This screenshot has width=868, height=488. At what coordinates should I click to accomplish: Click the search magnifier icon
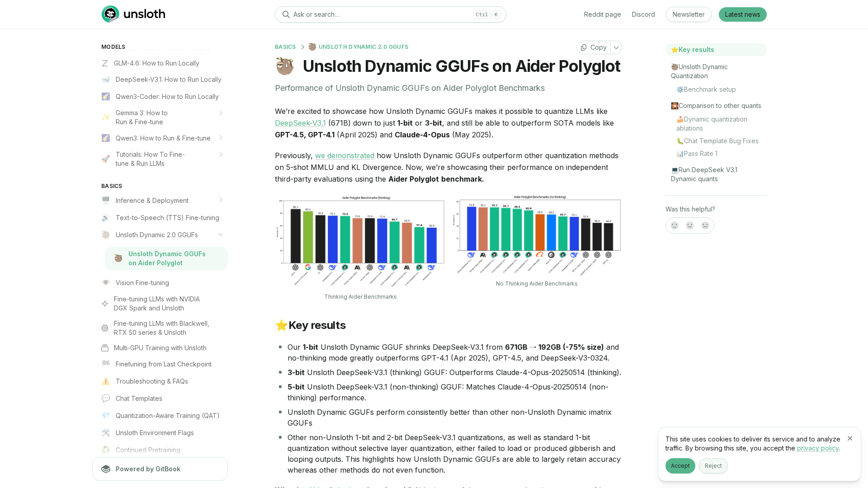(x=286, y=14)
